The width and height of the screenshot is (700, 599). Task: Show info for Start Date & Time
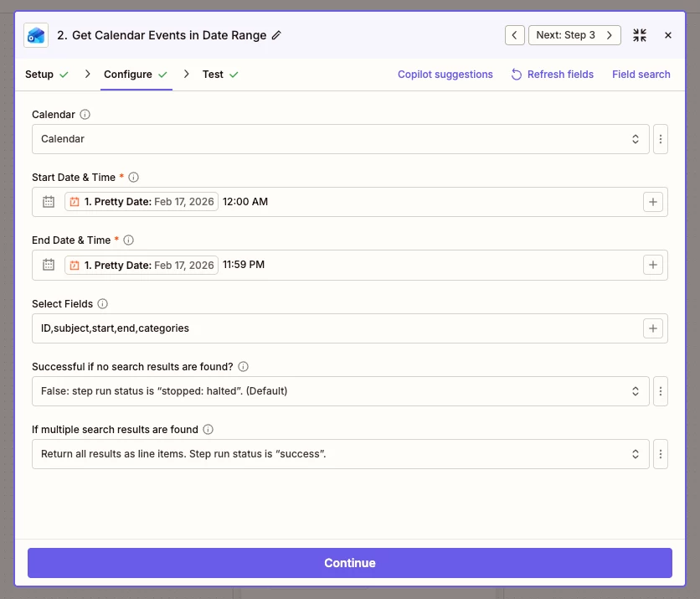coord(133,178)
